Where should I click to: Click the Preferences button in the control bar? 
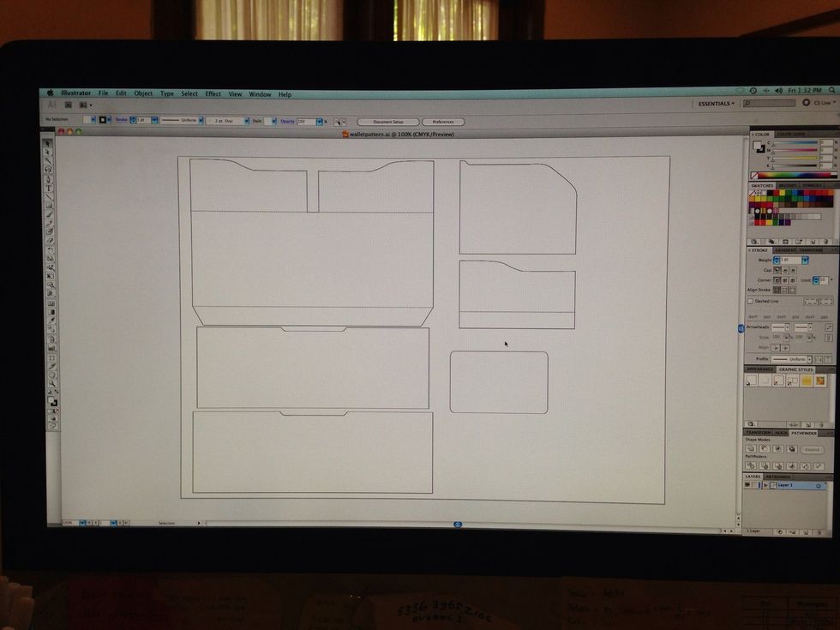click(x=444, y=121)
